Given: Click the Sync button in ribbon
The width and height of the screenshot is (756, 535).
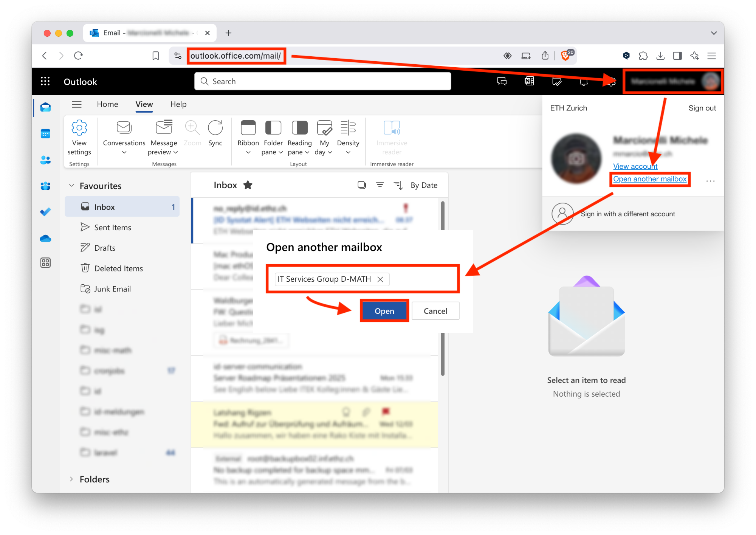Looking at the screenshot, I should click(215, 133).
